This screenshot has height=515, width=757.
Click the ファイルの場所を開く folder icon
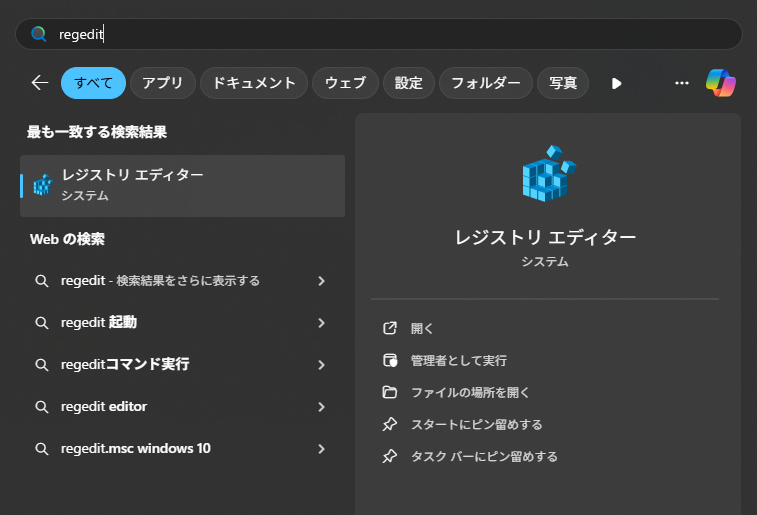pos(390,392)
